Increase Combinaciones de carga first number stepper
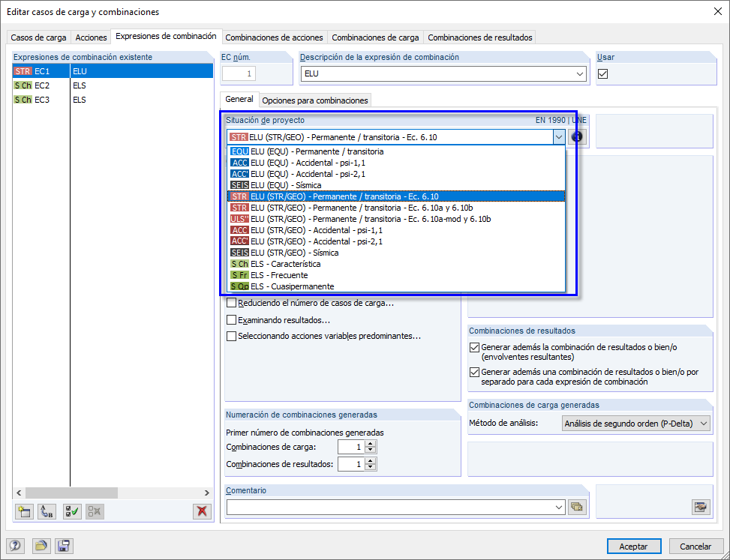Image resolution: width=730 pixels, height=560 pixels. (x=369, y=442)
